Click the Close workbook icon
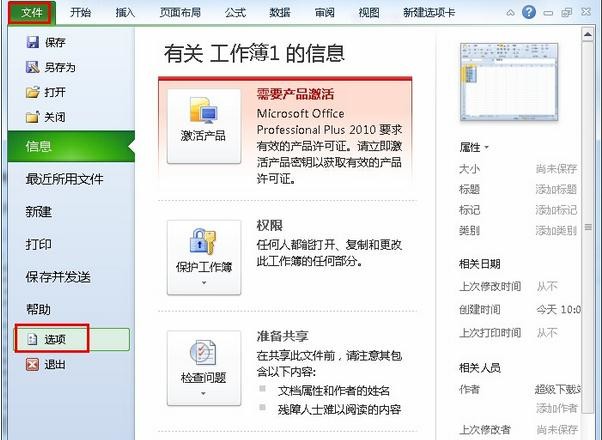 pyautogui.click(x=32, y=117)
